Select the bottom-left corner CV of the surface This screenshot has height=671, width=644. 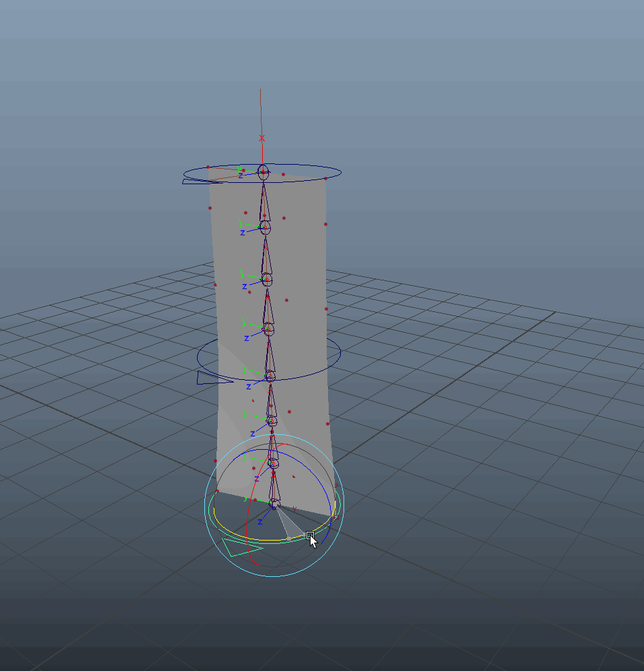click(217, 491)
